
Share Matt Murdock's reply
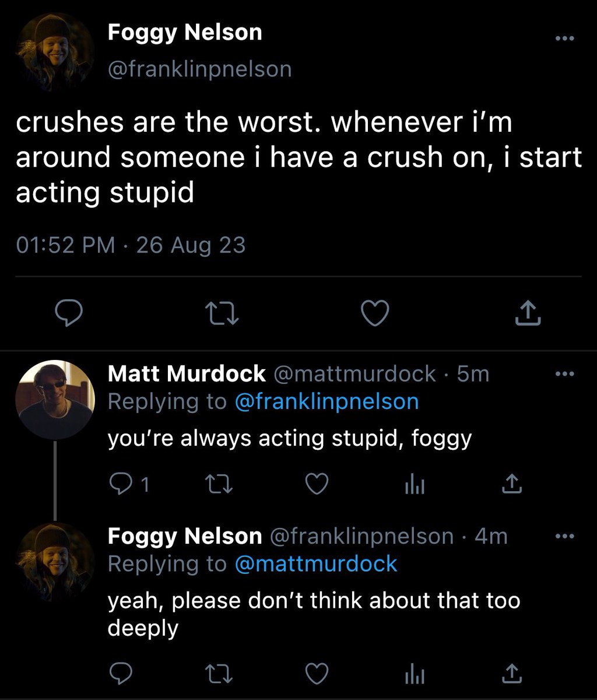click(x=511, y=483)
